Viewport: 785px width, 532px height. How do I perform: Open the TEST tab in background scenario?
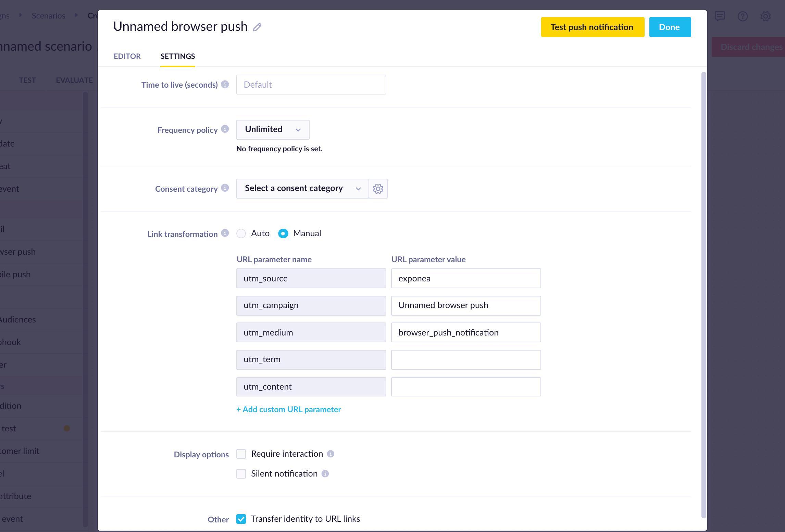(x=27, y=80)
